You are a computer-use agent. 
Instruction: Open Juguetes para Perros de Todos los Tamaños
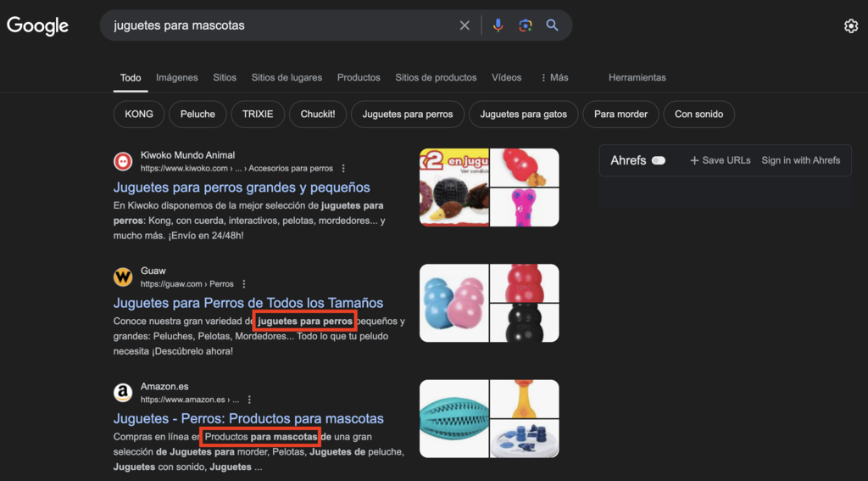coord(248,303)
